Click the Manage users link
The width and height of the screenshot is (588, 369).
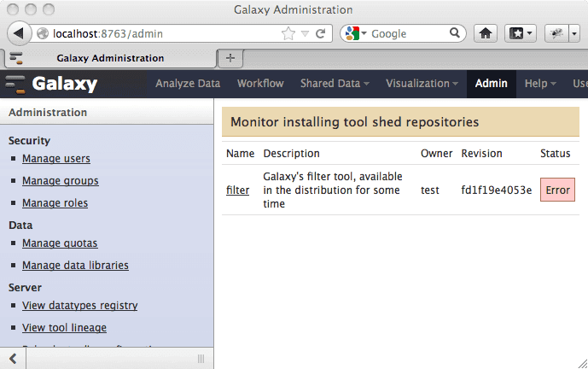[x=56, y=159]
